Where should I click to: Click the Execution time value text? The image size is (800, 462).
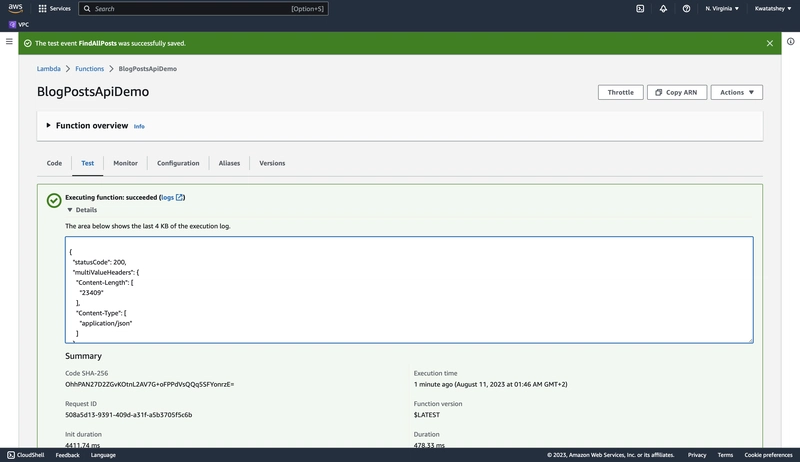pyautogui.click(x=490, y=384)
